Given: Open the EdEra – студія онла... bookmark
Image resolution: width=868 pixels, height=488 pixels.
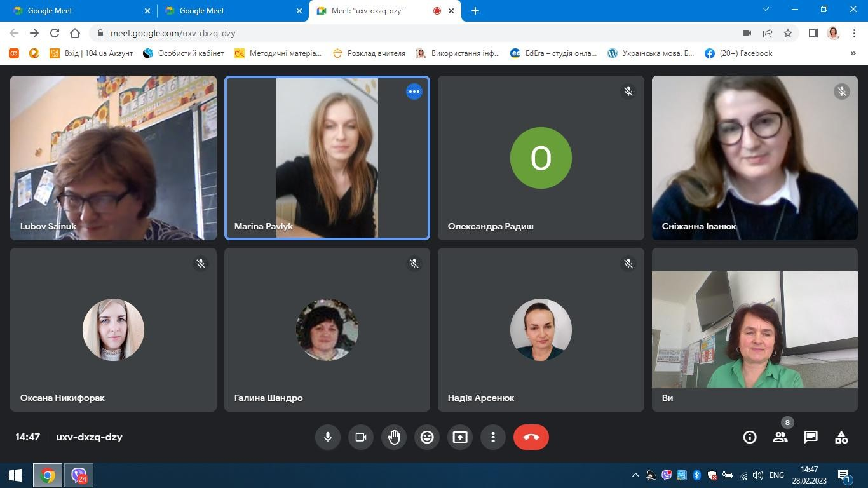Looking at the screenshot, I should tap(553, 53).
